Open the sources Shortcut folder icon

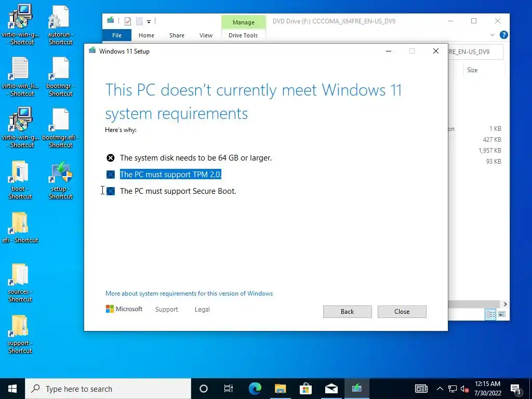click(20, 283)
